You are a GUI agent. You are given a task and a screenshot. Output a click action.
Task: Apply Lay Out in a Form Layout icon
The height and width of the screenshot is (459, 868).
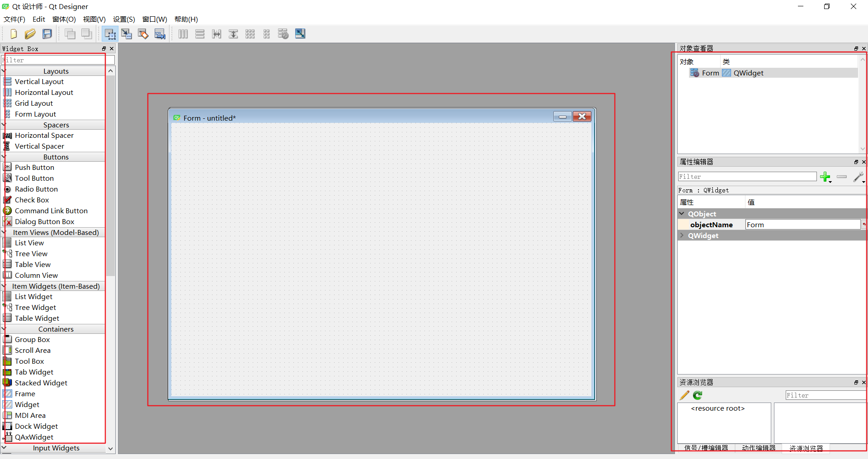pos(267,34)
